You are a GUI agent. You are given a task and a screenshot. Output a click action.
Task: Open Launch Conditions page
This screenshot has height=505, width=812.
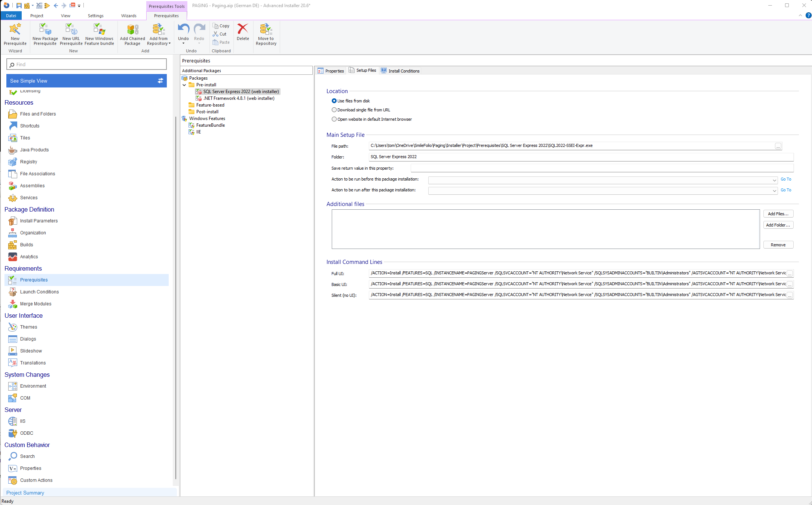click(x=39, y=292)
